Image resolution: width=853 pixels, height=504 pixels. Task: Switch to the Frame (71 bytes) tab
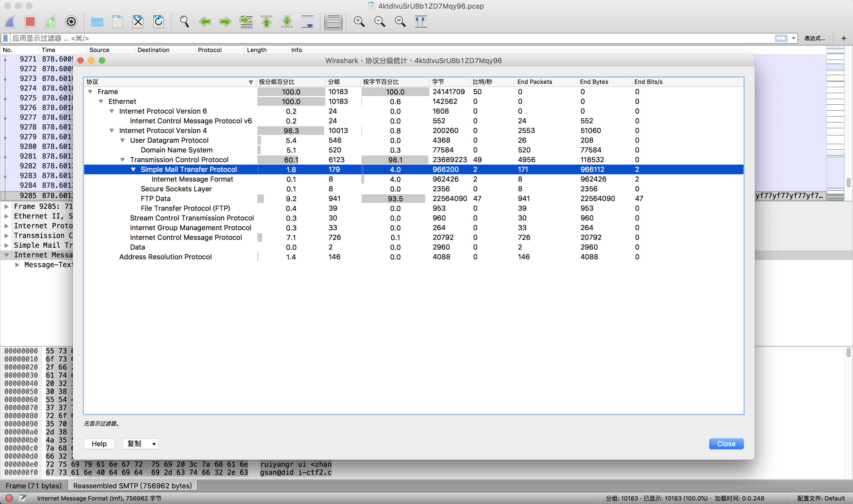tap(34, 486)
